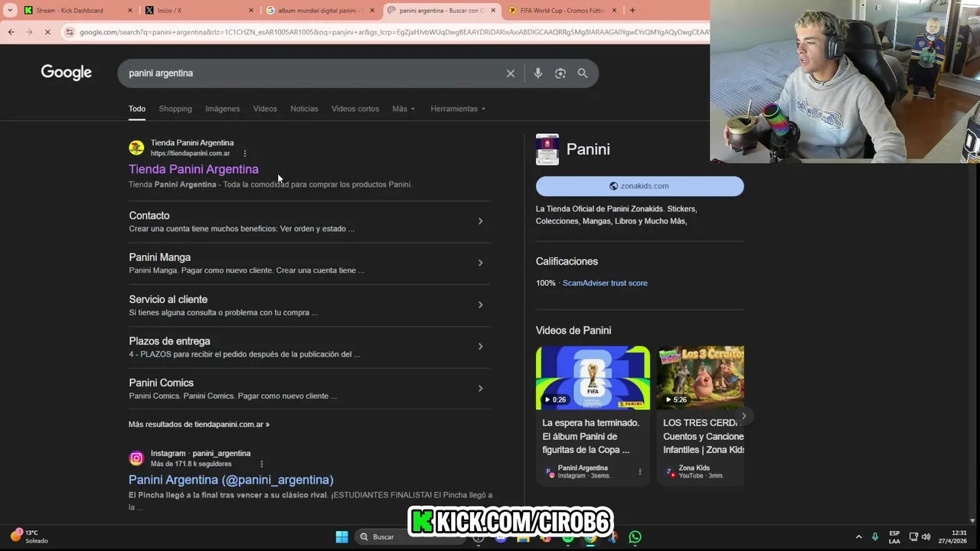Stop loading the page
Screen dimensions: 980x551
[x=47, y=32]
